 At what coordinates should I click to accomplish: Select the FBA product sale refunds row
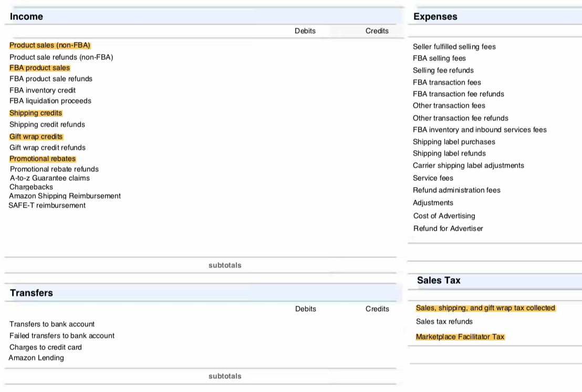51,79
